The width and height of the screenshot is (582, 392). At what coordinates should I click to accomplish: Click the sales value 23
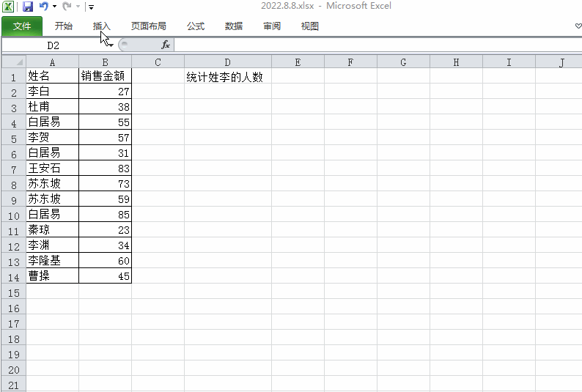pyautogui.click(x=105, y=230)
